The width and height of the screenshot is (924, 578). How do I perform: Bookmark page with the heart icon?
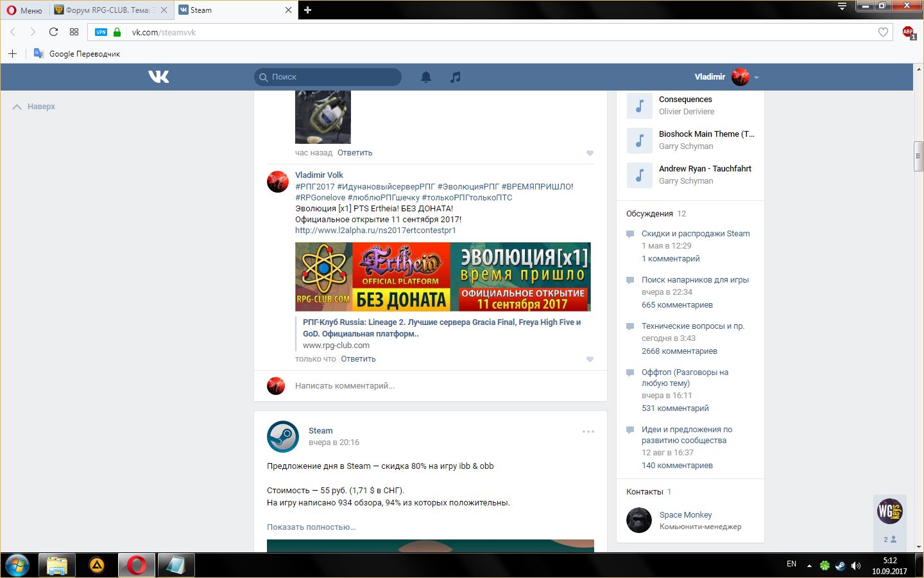pyautogui.click(x=883, y=32)
